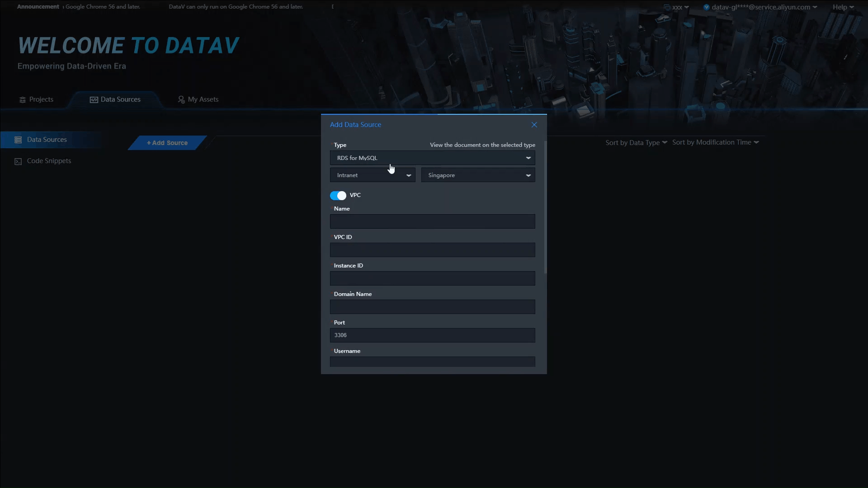Click the Code Snippets terminal icon
The height and width of the screenshot is (488, 868).
coord(18,161)
